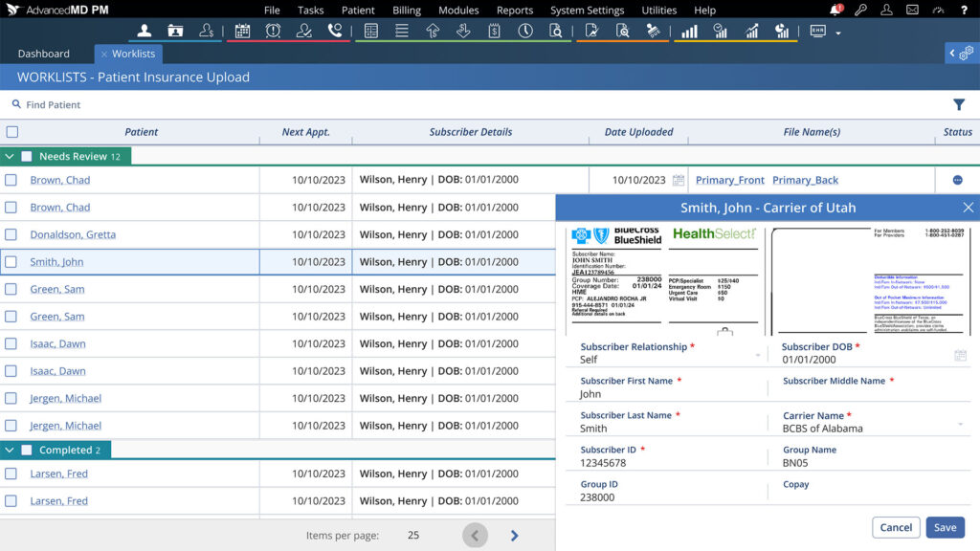Open status options for first Brown, Chad row
The width and height of the screenshot is (980, 551).
point(957,180)
